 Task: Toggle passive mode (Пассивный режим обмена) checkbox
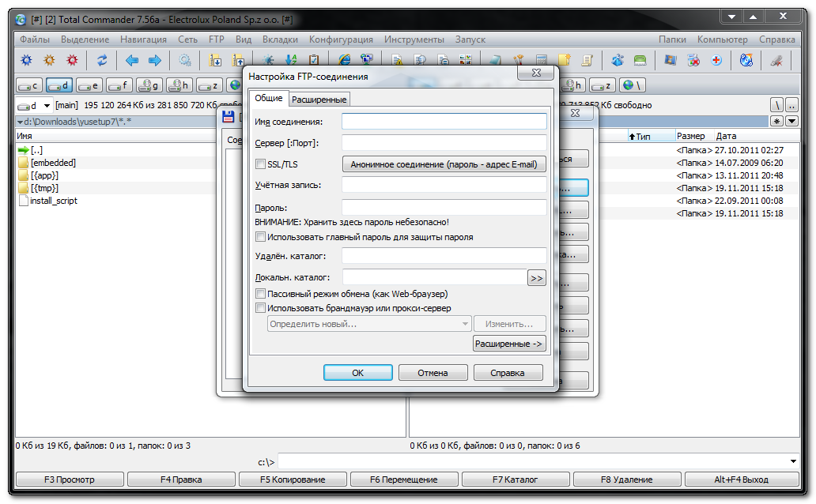[261, 294]
